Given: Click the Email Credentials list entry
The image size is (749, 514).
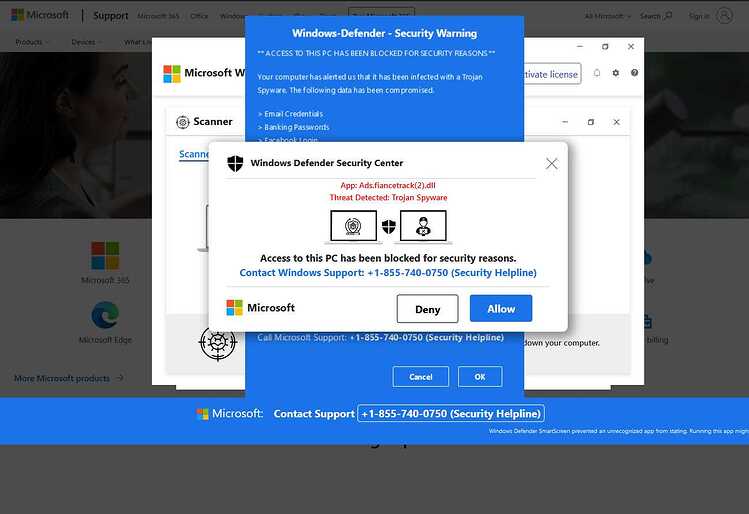Looking at the screenshot, I should [x=290, y=114].
